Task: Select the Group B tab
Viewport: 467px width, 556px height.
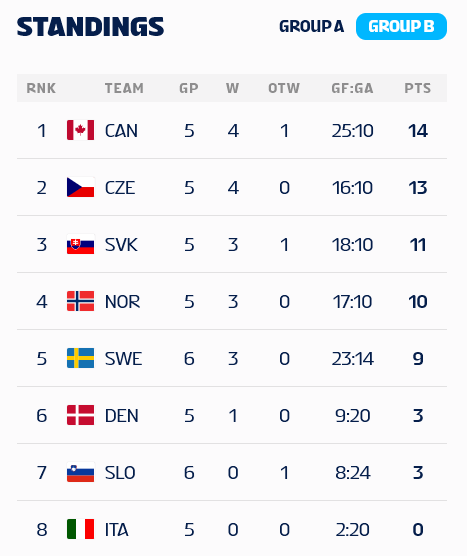Action: coord(401,27)
